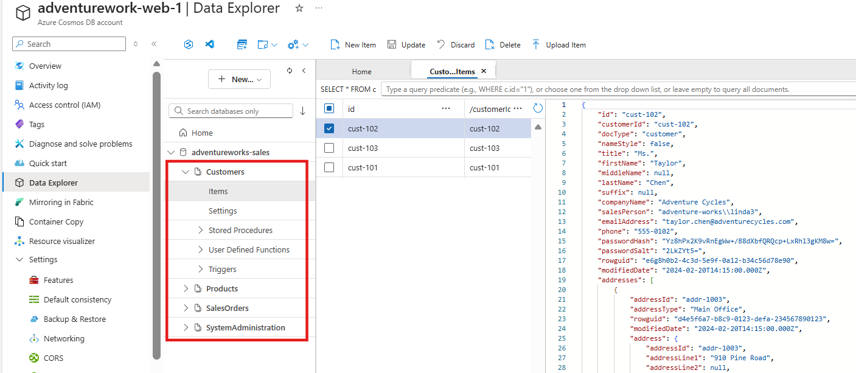Viewport: 856px width, 373px height.
Task: Open in Visual Studio Code icon
Action: click(209, 45)
